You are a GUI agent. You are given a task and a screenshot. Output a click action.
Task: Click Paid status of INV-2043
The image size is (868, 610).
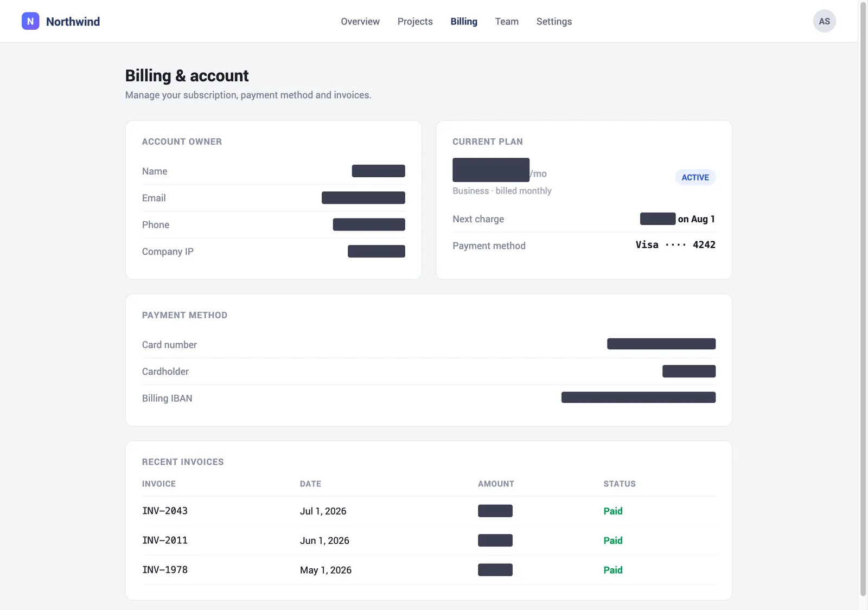[613, 511]
